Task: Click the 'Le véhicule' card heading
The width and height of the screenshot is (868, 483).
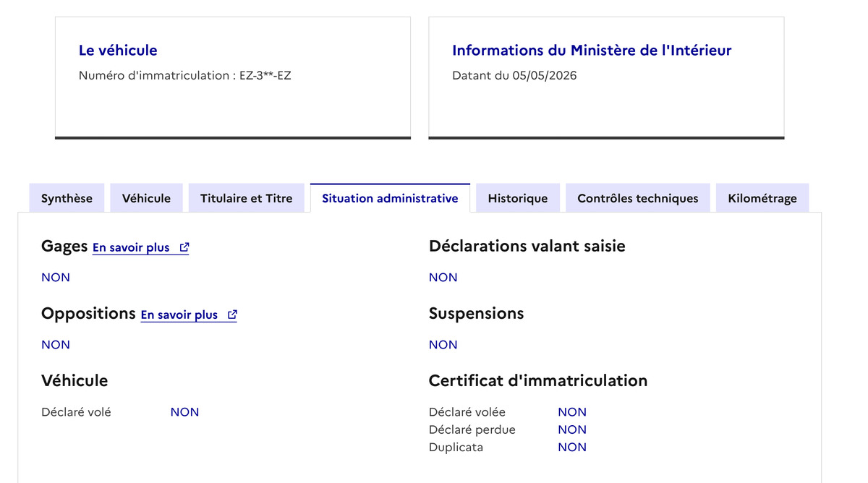Action: tap(118, 50)
